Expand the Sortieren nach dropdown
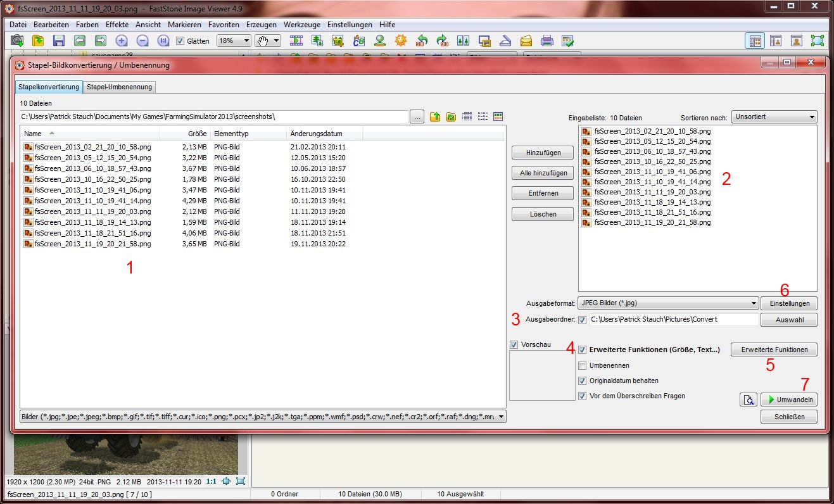The width and height of the screenshot is (834, 504). [x=774, y=117]
